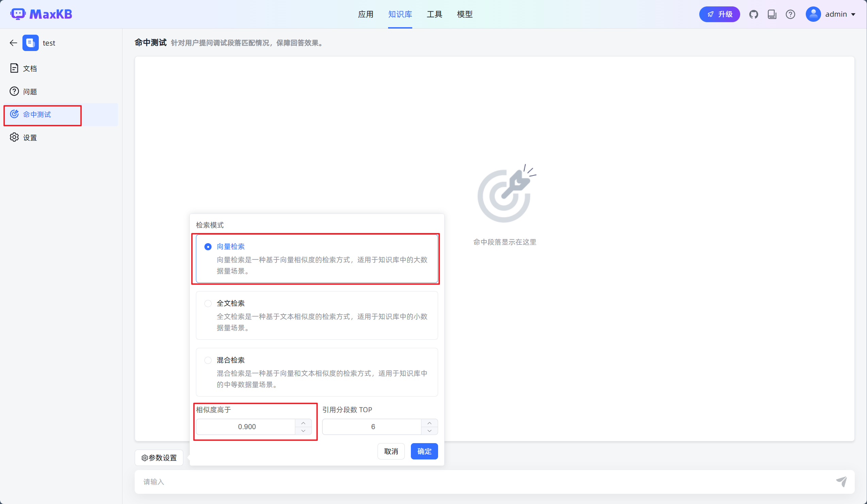Click the 确定 confirm button
This screenshot has height=504, width=867.
(424, 451)
